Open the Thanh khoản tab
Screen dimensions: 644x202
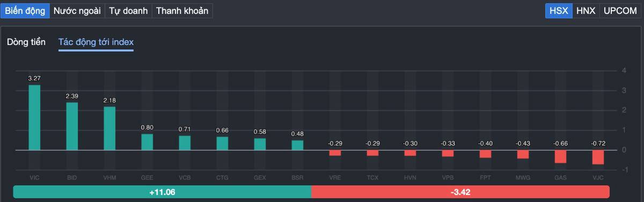(x=182, y=11)
